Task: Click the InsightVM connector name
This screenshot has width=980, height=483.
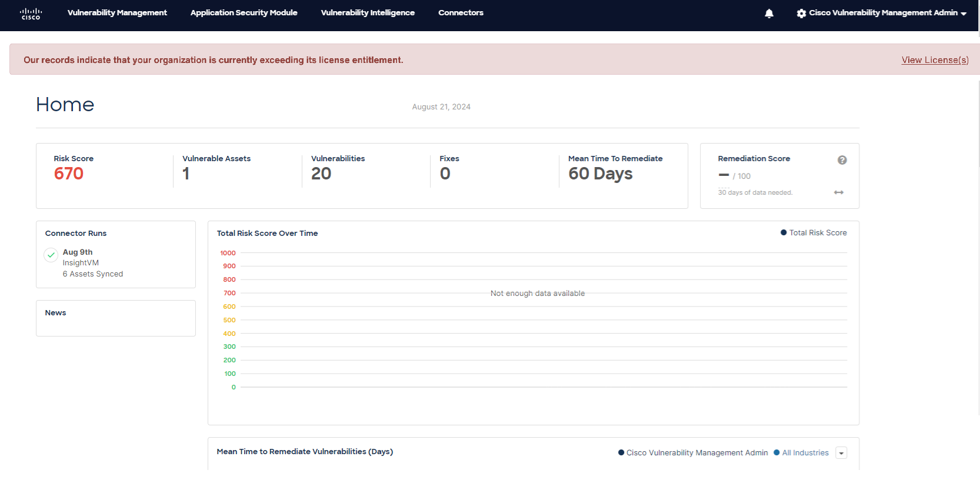Action: 81,263
